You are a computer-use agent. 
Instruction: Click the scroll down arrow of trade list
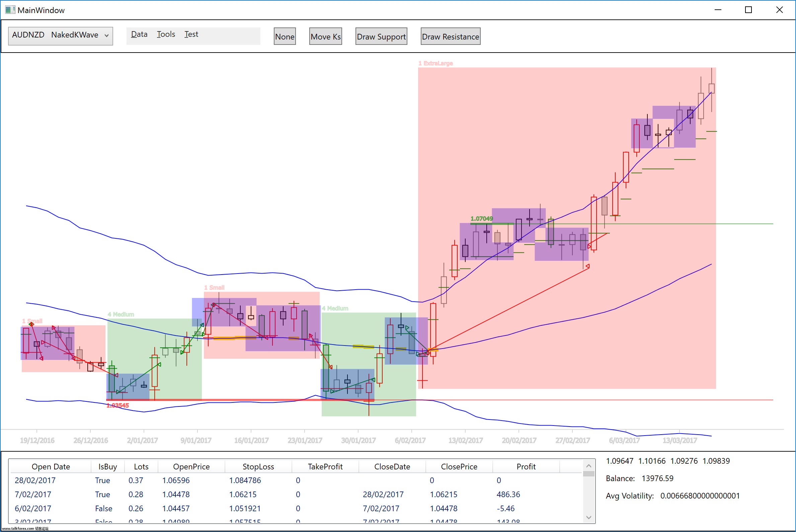[589, 518]
